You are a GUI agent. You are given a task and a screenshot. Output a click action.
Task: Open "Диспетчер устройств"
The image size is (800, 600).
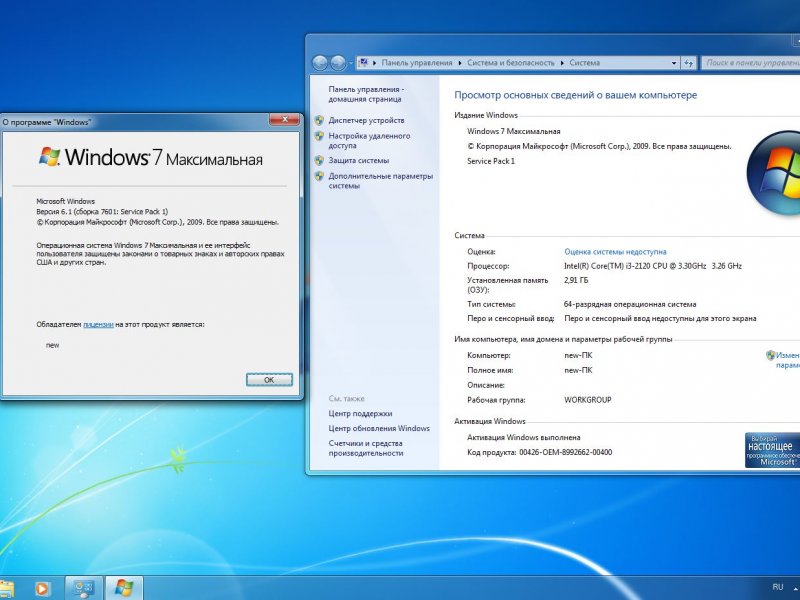366,120
